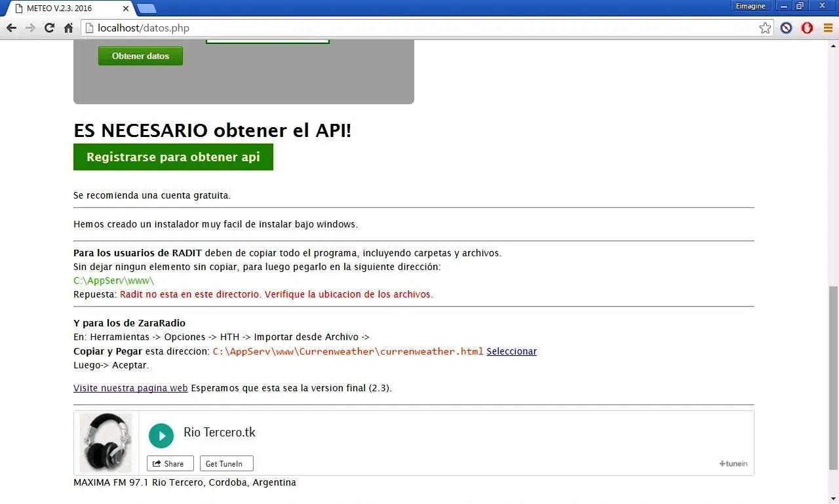Click the blue blocker extension icon
This screenshot has height=504, width=839.
[x=786, y=28]
